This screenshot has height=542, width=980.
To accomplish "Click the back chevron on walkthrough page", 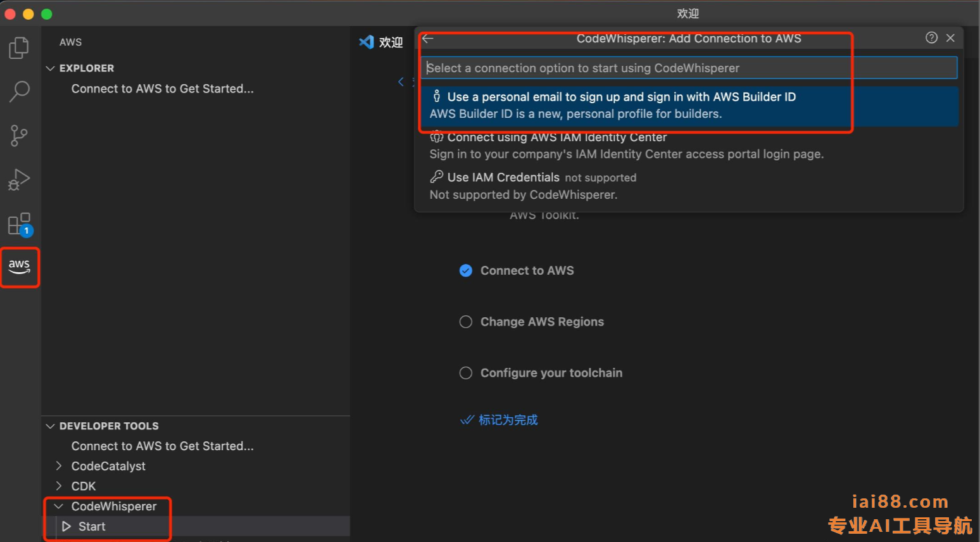I will [x=401, y=82].
